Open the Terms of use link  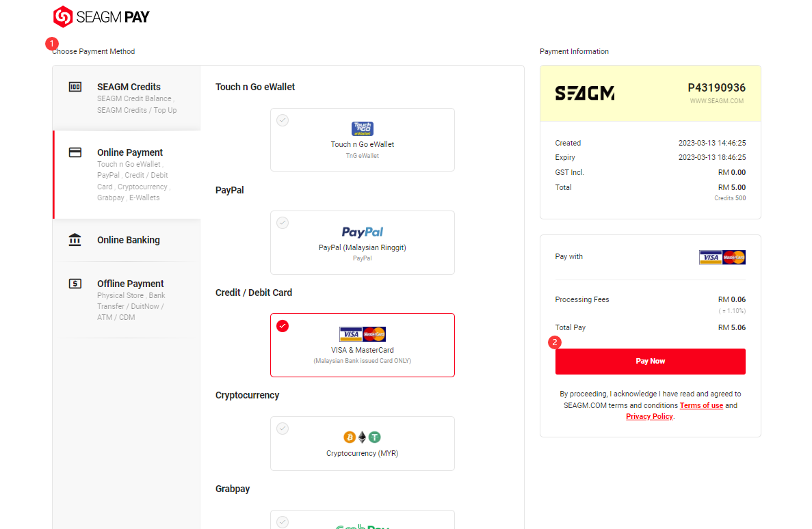(701, 405)
